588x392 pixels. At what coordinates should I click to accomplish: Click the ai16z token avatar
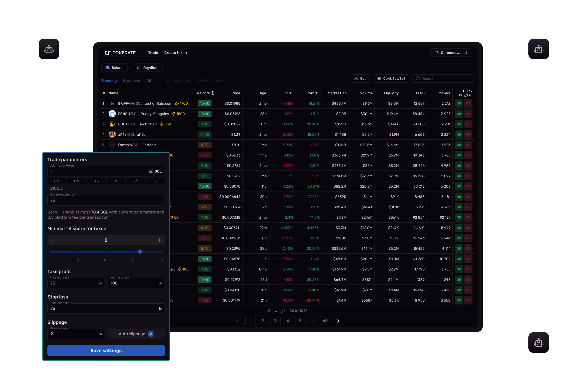point(112,134)
